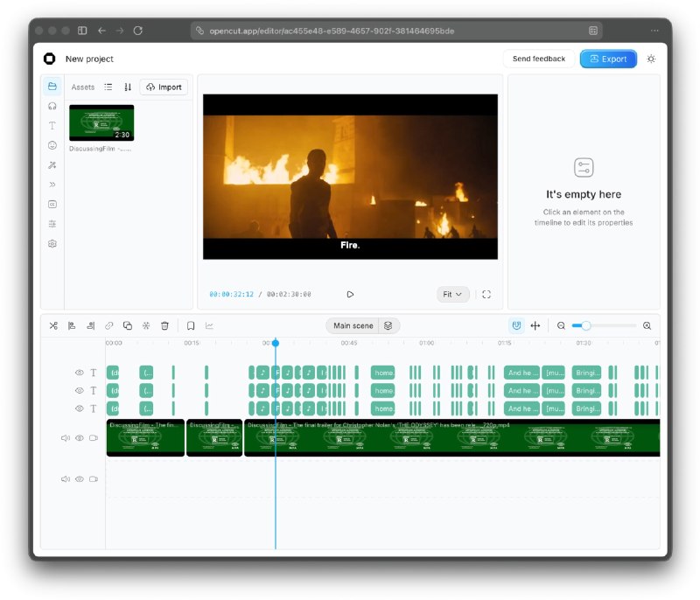Click the current timecode 00:00:32:12
The height and width of the screenshot is (600, 700).
point(231,294)
